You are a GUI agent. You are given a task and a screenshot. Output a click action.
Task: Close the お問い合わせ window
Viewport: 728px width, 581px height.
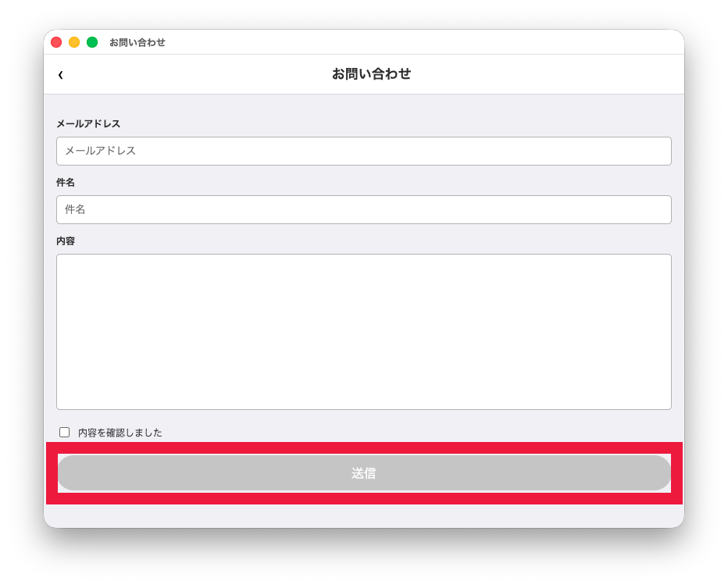56,42
